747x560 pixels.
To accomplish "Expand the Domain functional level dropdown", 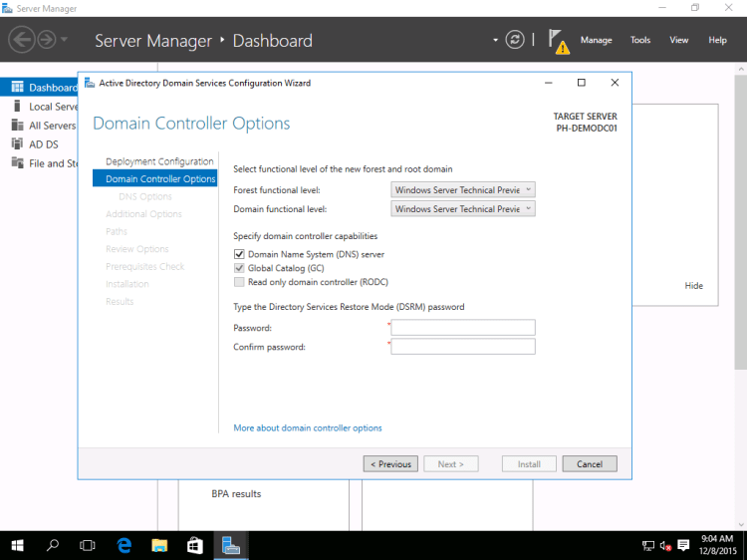I will (463, 209).
